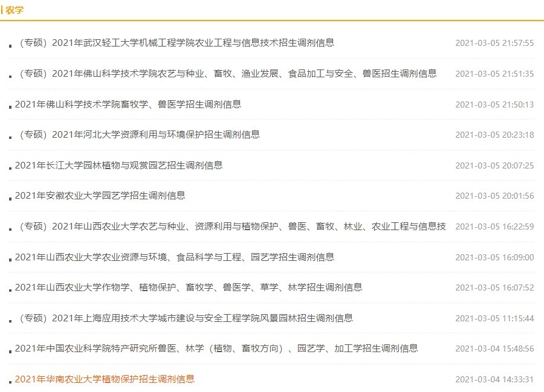This screenshot has width=544, height=392.
Task: Open the 河北大学资源利用与环境保护 adjustment article
Action: pos(139,135)
